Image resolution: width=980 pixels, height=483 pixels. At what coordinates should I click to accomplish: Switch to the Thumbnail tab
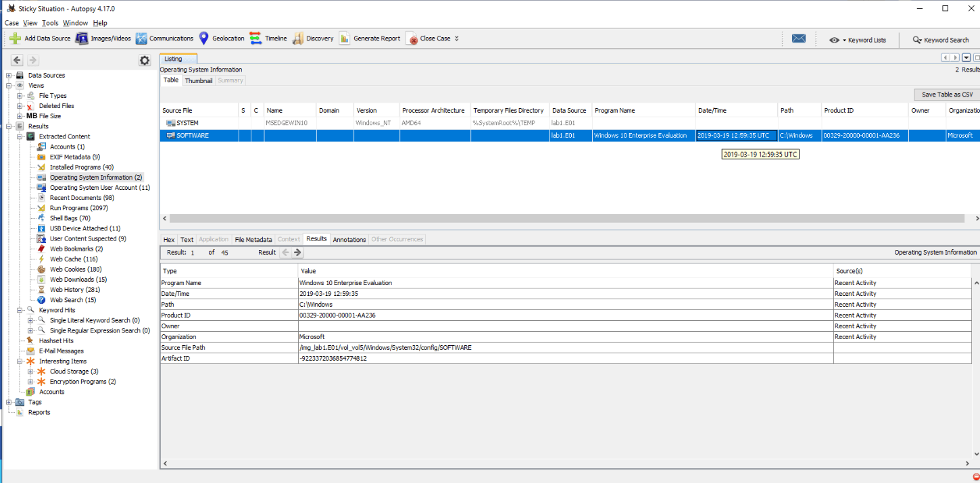(199, 80)
